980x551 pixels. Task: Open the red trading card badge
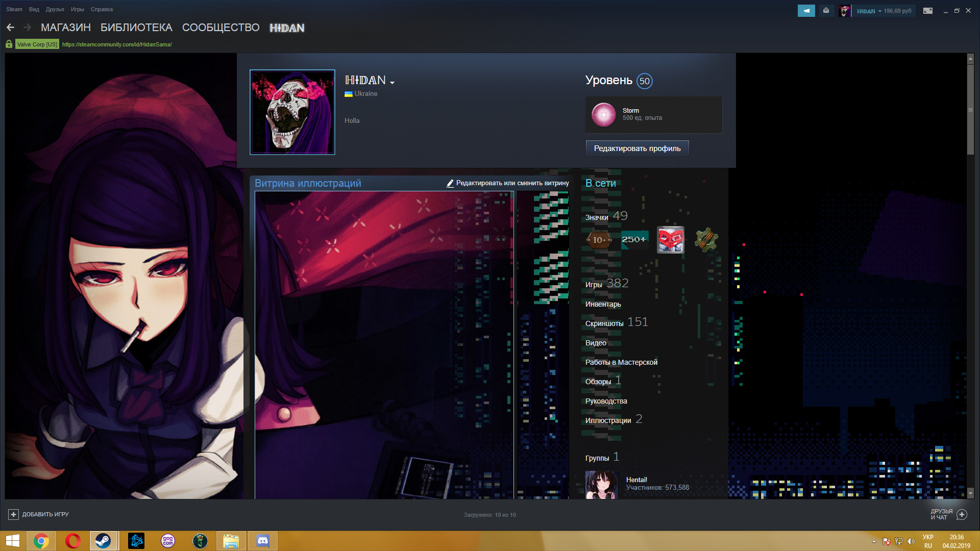(x=670, y=240)
